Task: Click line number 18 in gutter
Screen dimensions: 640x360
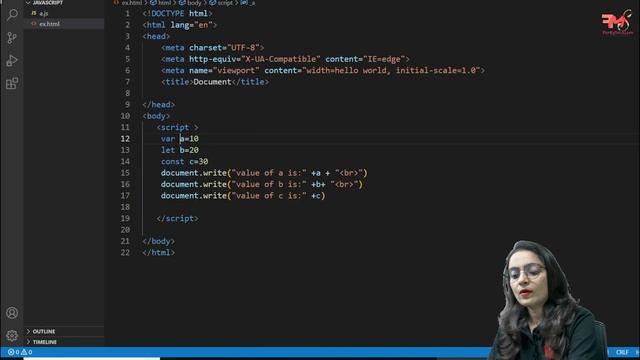Action: click(x=125, y=207)
